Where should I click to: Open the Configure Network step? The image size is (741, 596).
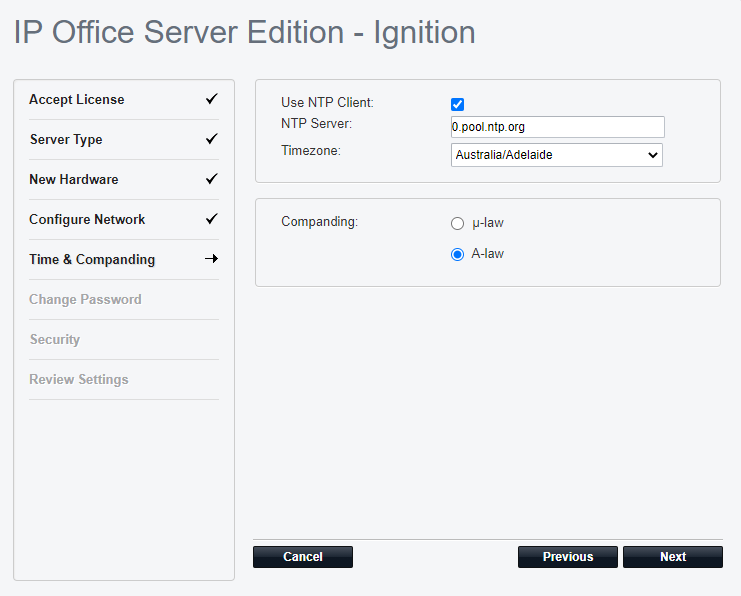[x=87, y=219]
